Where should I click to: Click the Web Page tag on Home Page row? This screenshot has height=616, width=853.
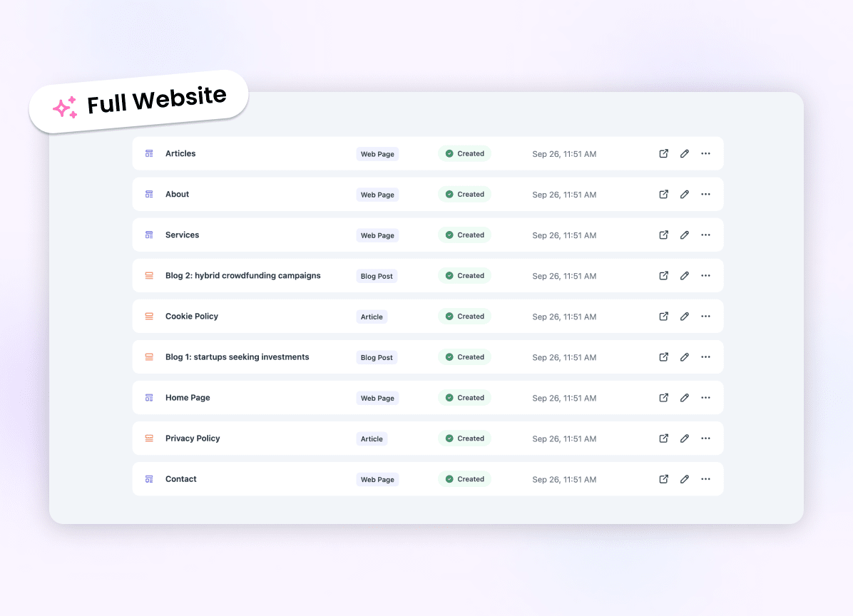click(x=377, y=398)
